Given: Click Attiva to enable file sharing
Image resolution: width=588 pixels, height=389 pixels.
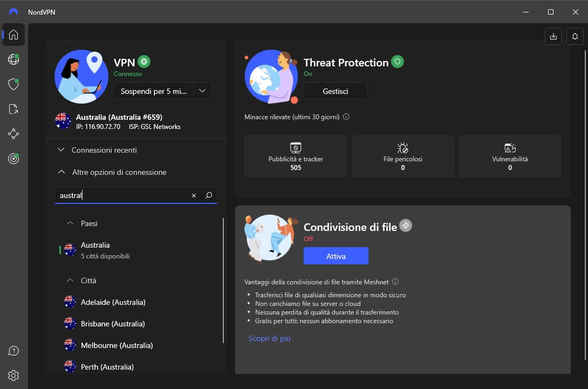Looking at the screenshot, I should pos(336,256).
